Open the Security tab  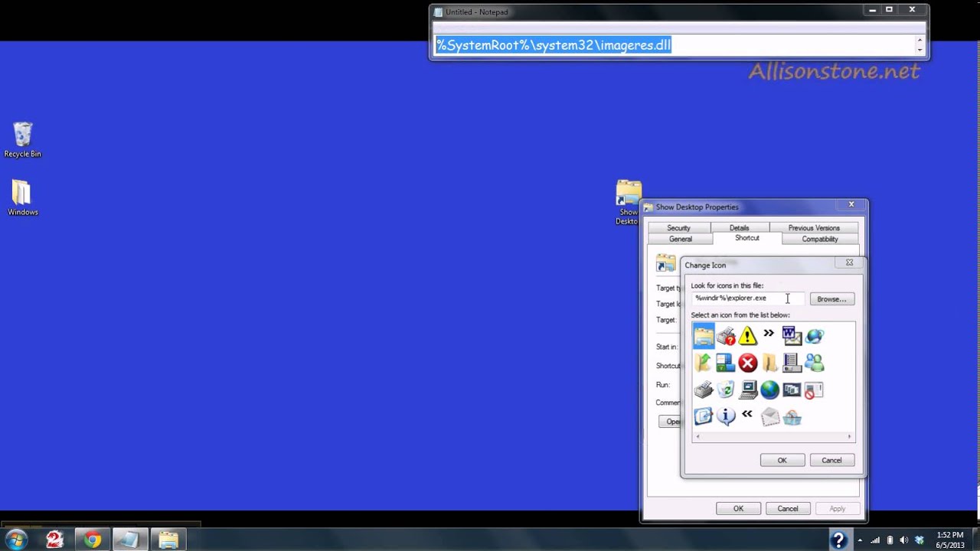pyautogui.click(x=678, y=228)
